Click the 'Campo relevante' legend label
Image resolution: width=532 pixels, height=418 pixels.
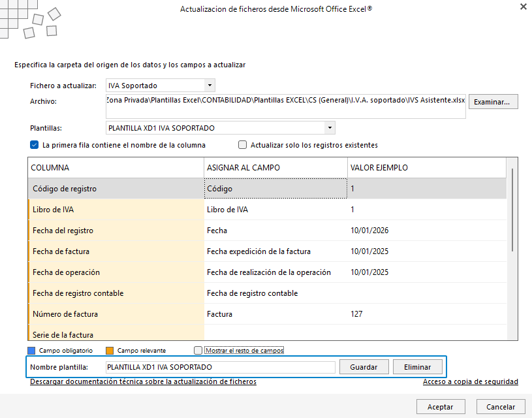click(x=142, y=351)
